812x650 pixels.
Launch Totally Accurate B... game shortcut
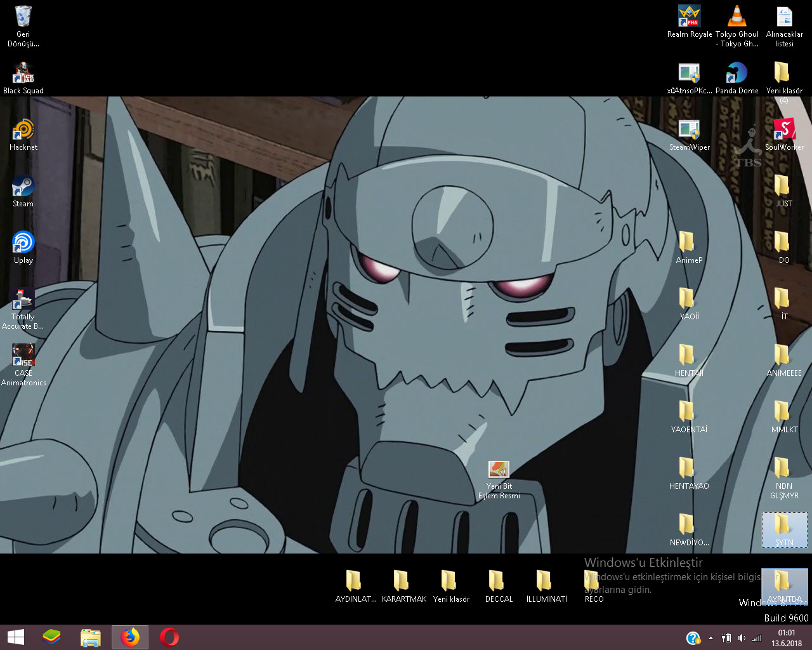pos(23,308)
